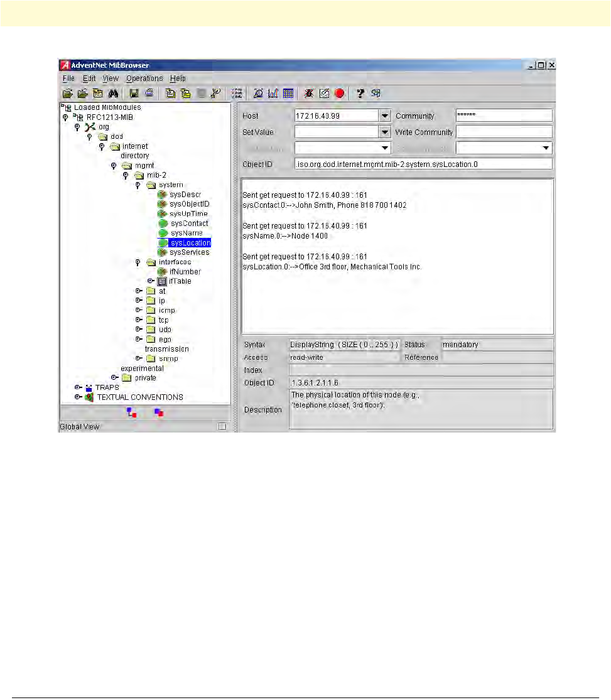Open the SNMP table grid icon
Viewport: 611px width, 700px height.
[x=288, y=94]
